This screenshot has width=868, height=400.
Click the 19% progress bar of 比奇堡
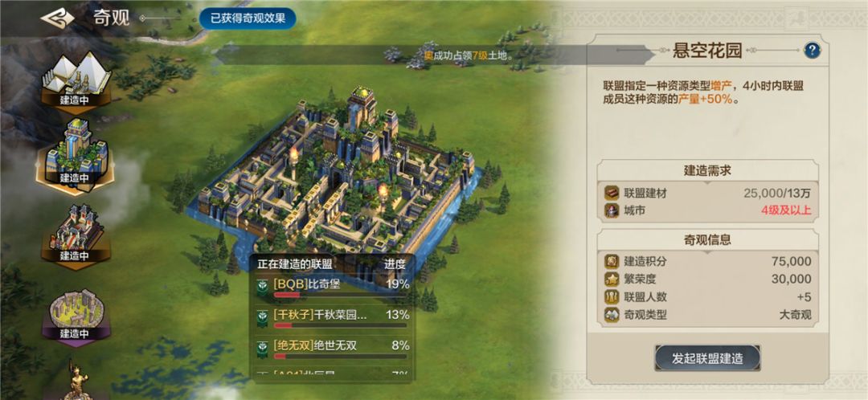tap(342, 296)
